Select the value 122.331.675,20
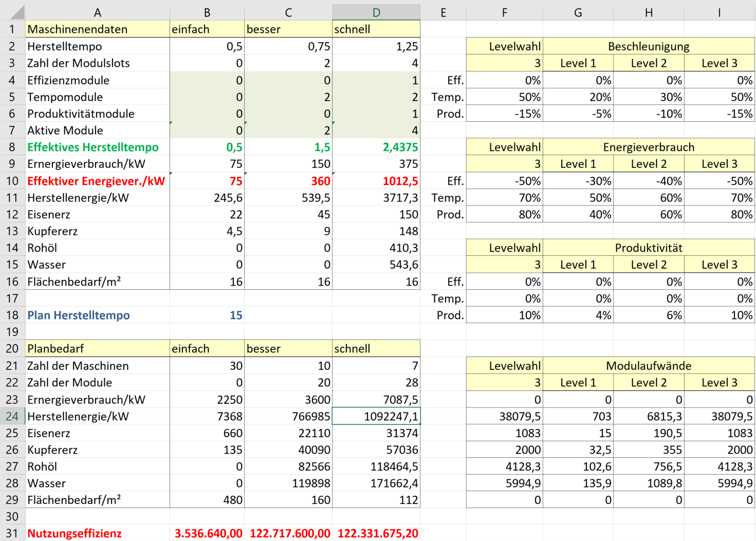 tap(376, 533)
